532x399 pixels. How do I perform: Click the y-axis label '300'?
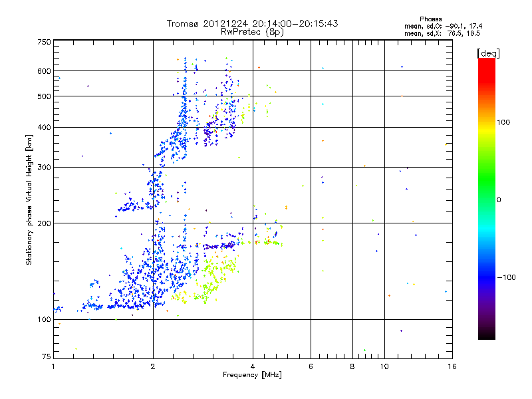coord(44,168)
